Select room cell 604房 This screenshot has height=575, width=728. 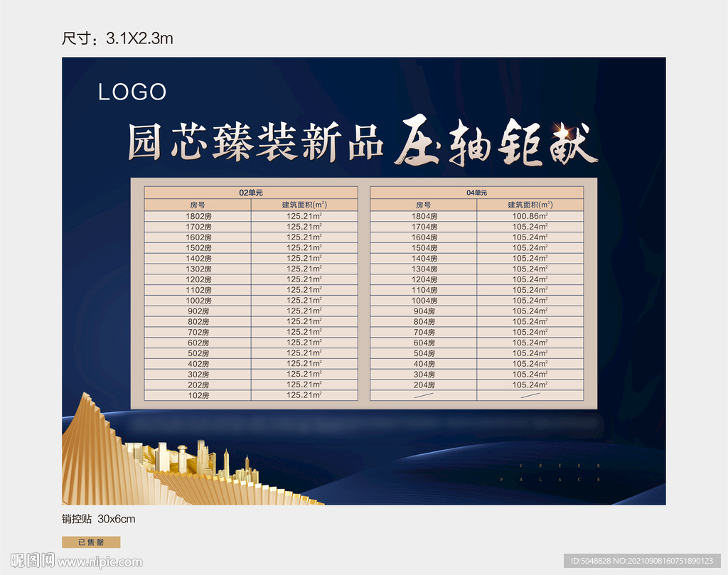424,343
